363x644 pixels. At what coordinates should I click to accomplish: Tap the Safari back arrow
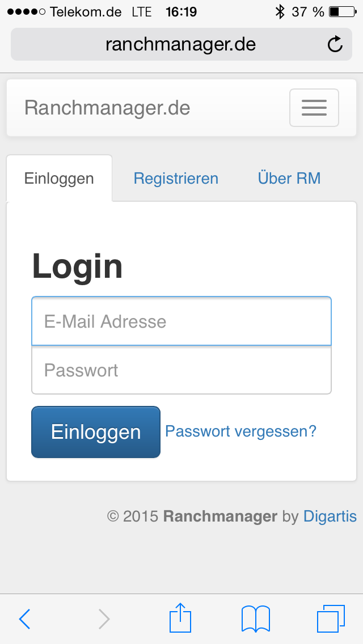tap(24, 618)
